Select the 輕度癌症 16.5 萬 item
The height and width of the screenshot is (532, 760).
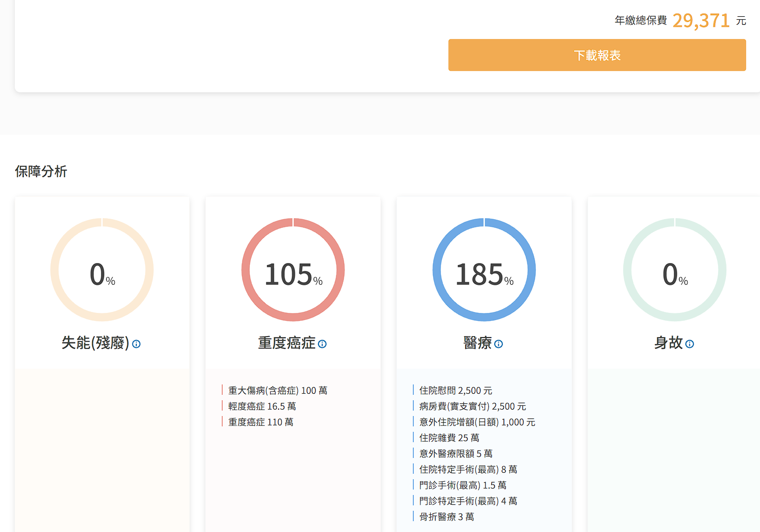[262, 406]
